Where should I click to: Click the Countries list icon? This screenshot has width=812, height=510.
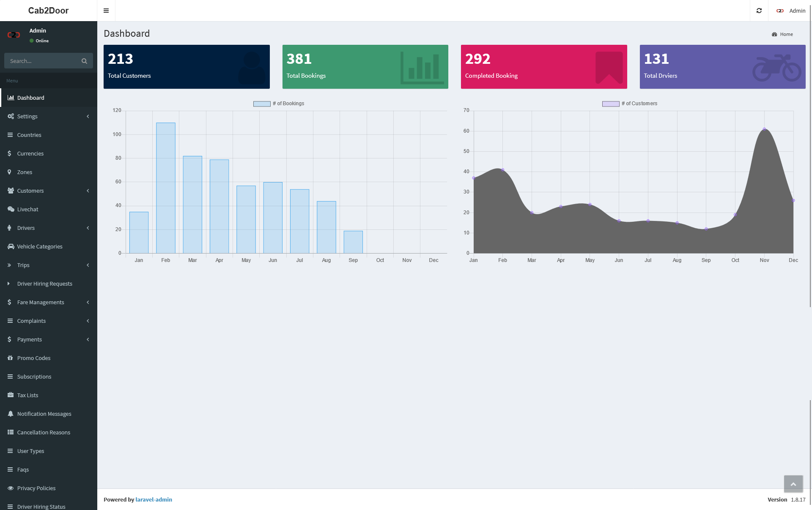pos(10,135)
